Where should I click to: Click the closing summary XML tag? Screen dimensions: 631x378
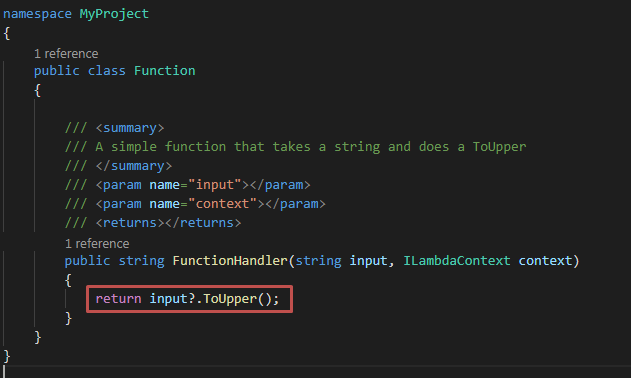pyautogui.click(x=134, y=166)
